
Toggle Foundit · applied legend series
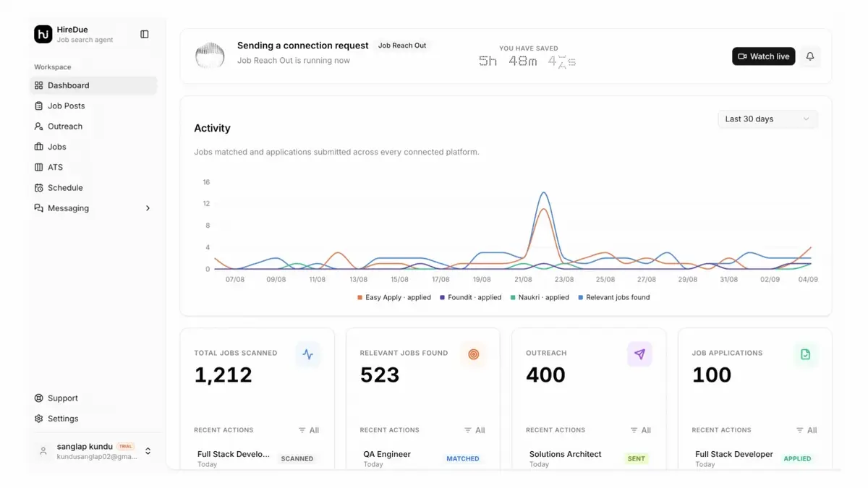coord(471,297)
